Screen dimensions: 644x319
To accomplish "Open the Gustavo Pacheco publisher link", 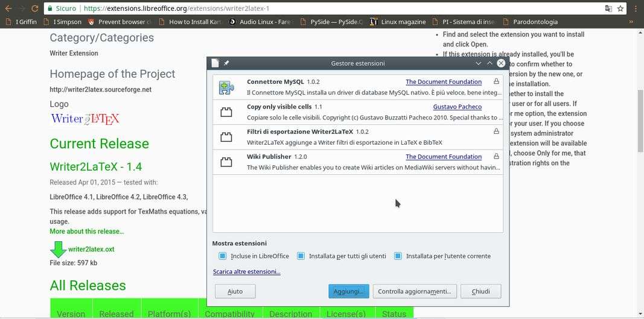I will [x=457, y=107].
